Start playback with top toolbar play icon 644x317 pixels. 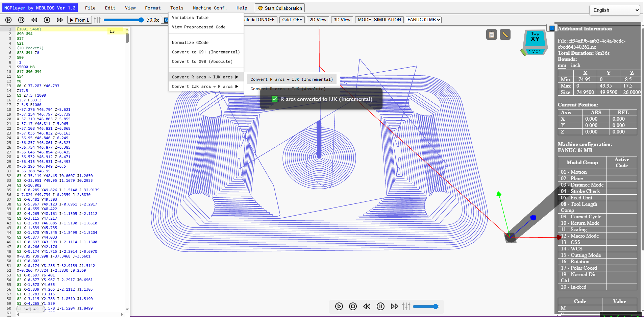(9, 20)
